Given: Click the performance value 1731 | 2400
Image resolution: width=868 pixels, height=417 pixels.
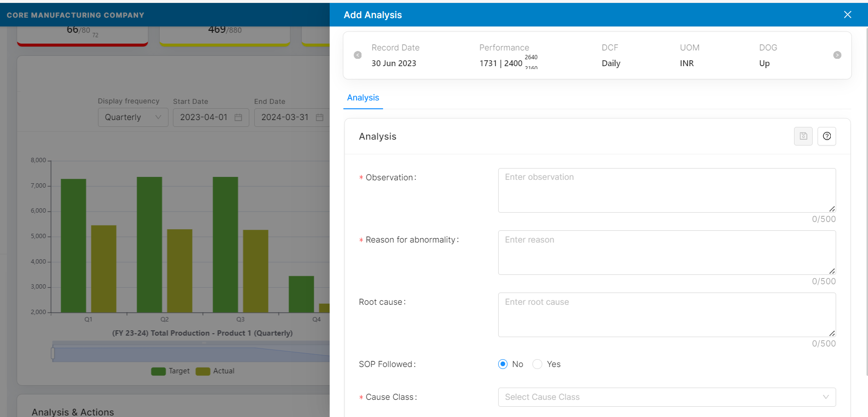Looking at the screenshot, I should 501,63.
